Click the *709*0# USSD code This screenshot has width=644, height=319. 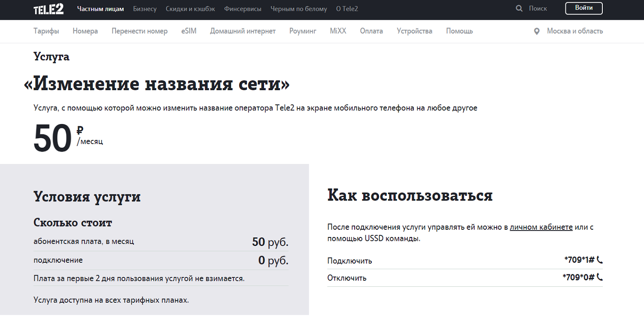coord(578,277)
